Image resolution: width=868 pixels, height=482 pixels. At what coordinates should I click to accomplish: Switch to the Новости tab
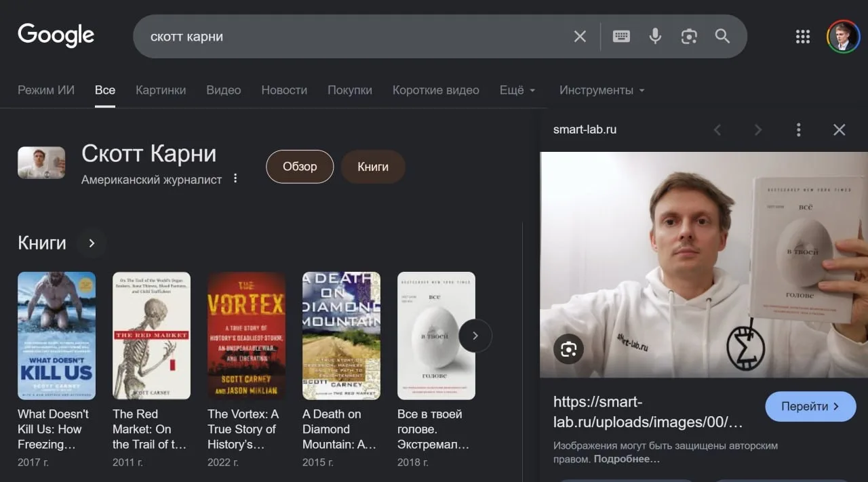click(x=284, y=90)
